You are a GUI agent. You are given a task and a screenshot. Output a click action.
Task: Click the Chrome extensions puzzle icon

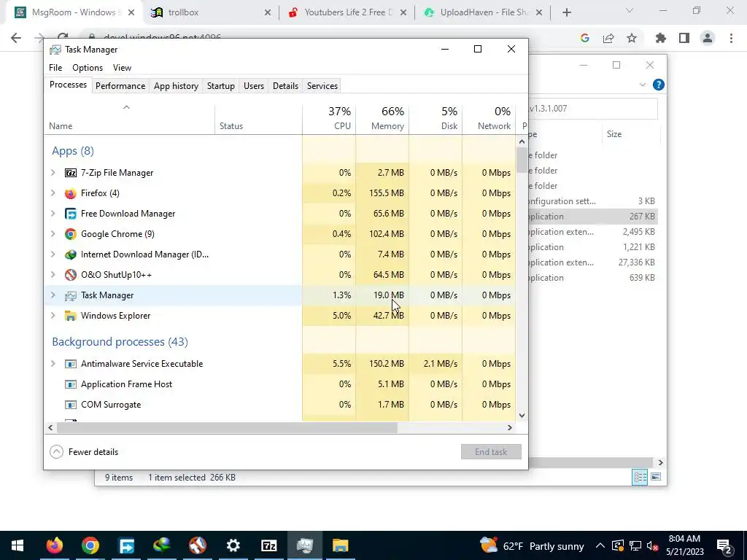pyautogui.click(x=660, y=38)
